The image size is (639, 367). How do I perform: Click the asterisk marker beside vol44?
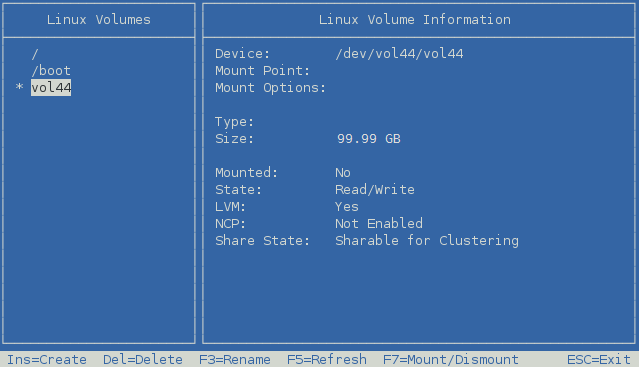pyautogui.click(x=19, y=87)
